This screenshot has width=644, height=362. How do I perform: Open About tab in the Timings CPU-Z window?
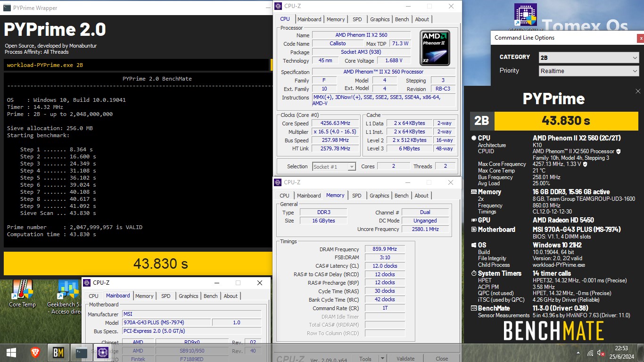(x=421, y=196)
